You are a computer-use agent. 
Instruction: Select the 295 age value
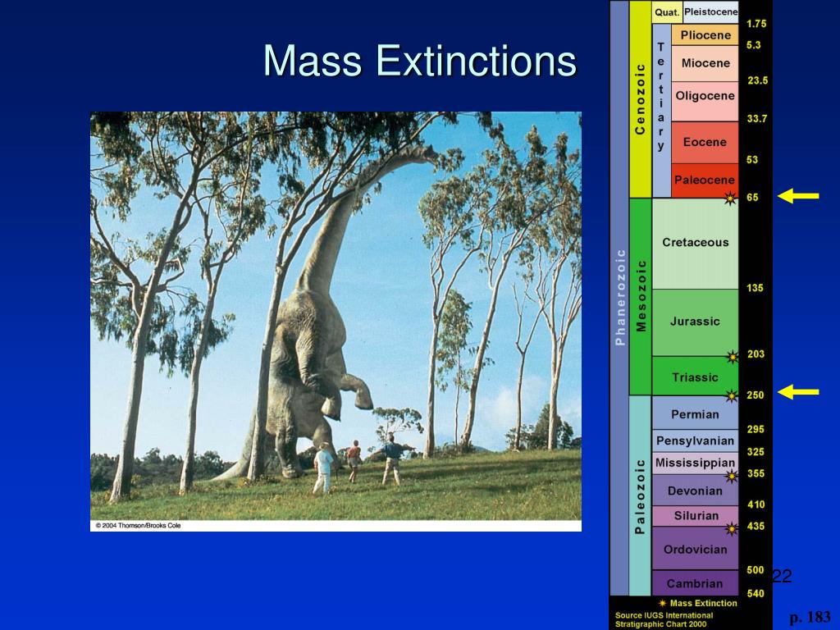pos(756,429)
